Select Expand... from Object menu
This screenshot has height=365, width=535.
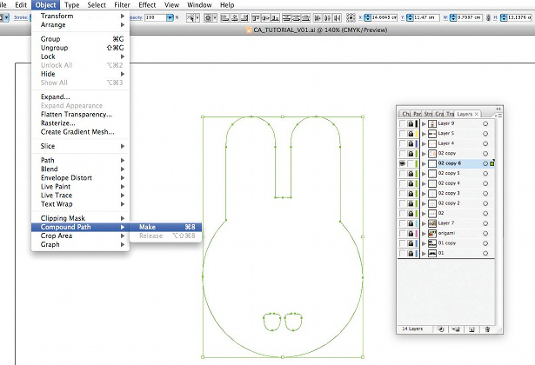click(80, 97)
